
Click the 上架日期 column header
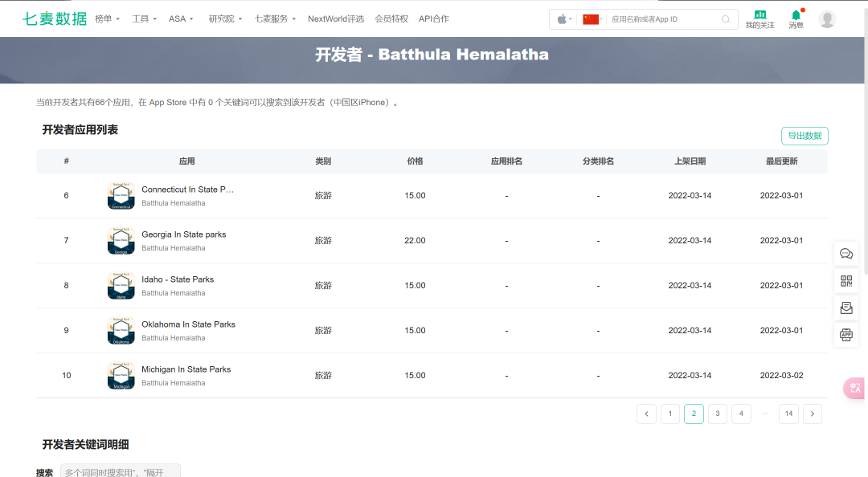coord(690,161)
